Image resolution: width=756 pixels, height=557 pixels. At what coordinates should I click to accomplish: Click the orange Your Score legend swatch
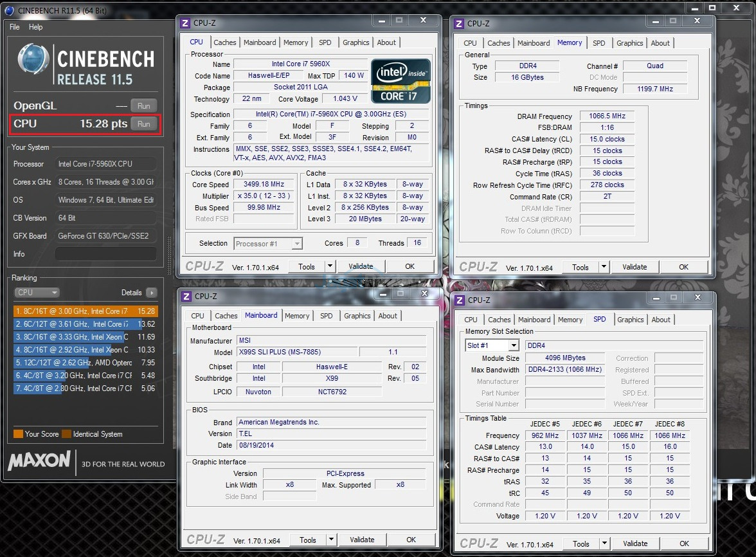(18, 434)
